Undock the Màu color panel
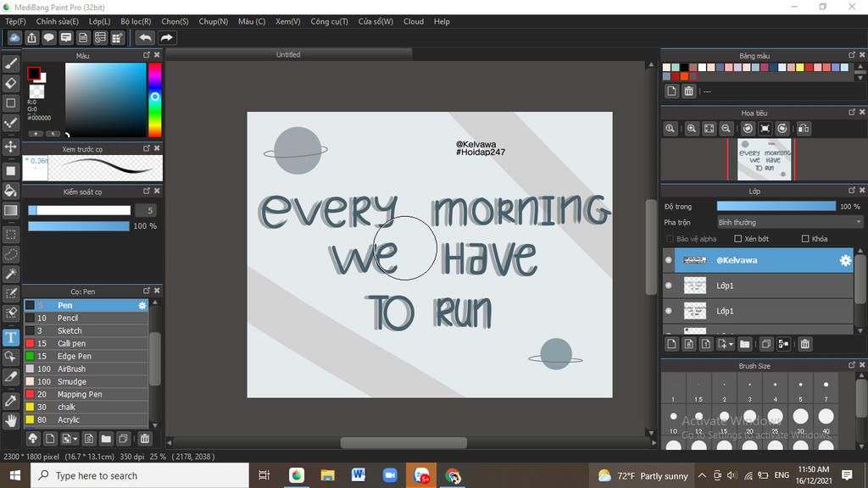Image resolution: width=868 pixels, height=488 pixels. 146,55
